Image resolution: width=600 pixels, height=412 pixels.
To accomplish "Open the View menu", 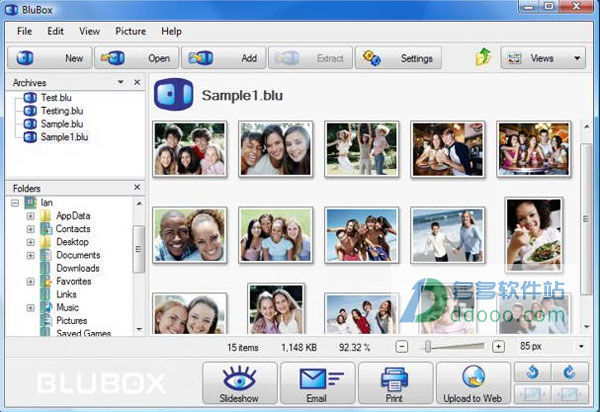I will click(x=90, y=31).
